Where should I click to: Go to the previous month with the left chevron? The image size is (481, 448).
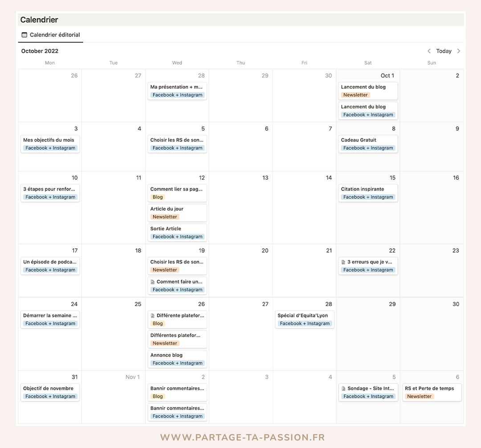coord(429,51)
